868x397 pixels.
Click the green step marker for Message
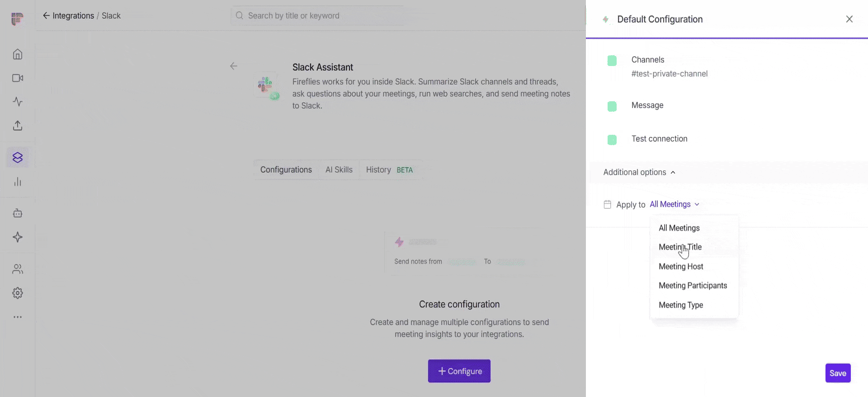coord(612,106)
